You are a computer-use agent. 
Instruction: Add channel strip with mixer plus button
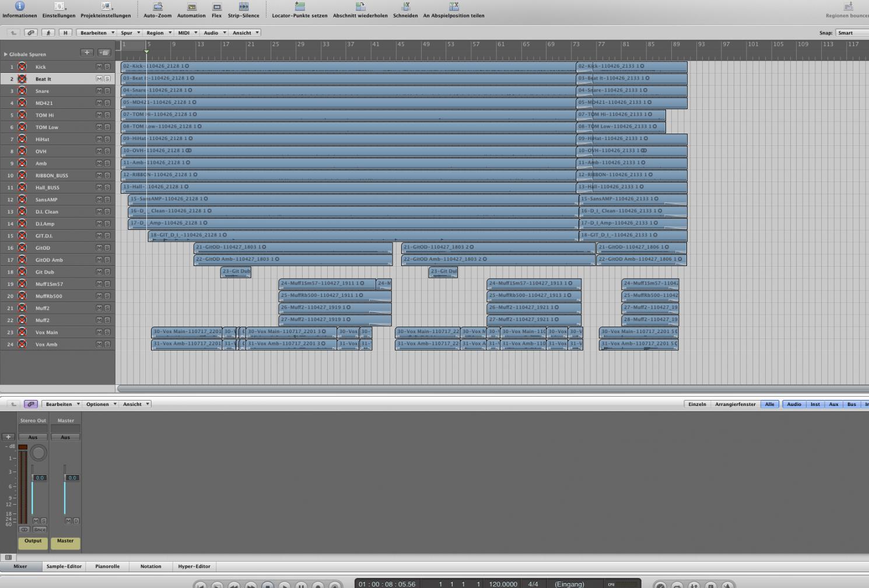click(x=8, y=437)
